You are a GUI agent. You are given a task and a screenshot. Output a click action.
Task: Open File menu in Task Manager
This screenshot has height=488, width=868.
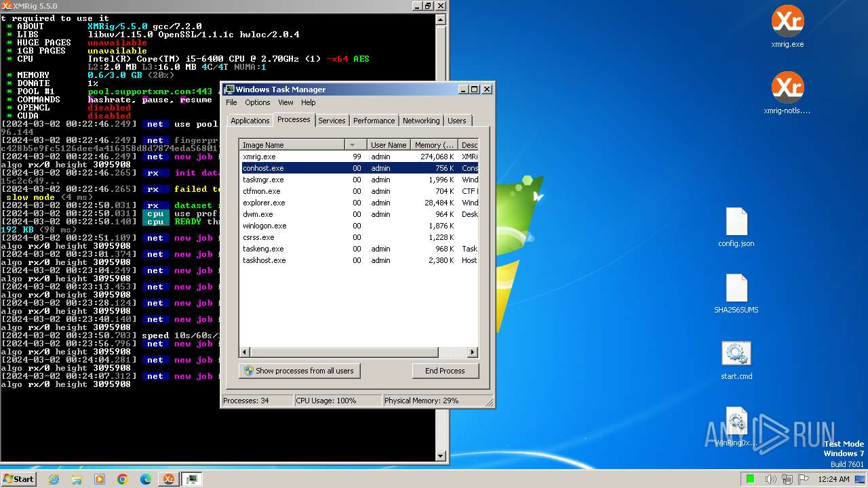coord(231,102)
